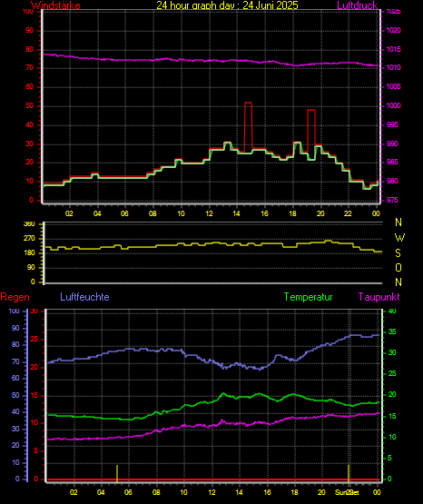423x504 pixels.
Task: Click the green 15 on the Temperatur axis
Action: coord(392,416)
